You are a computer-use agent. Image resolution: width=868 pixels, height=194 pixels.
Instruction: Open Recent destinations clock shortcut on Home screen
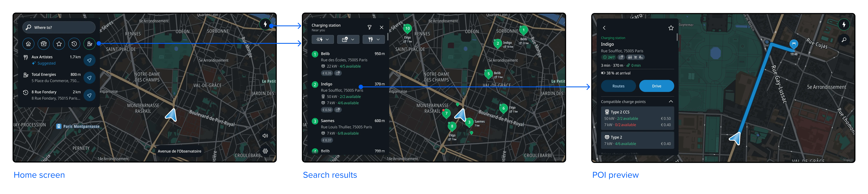pos(74,44)
